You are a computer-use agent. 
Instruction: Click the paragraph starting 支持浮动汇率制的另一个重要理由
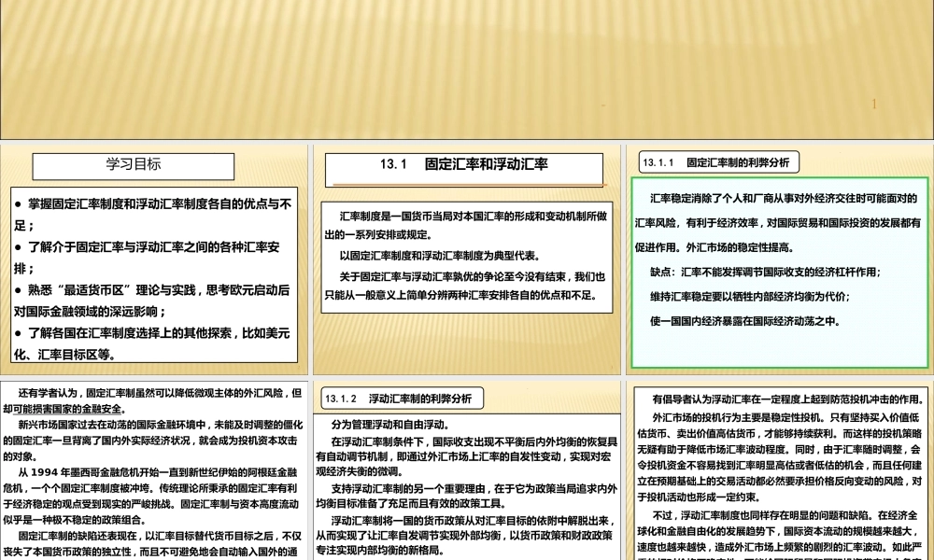[x=466, y=496]
